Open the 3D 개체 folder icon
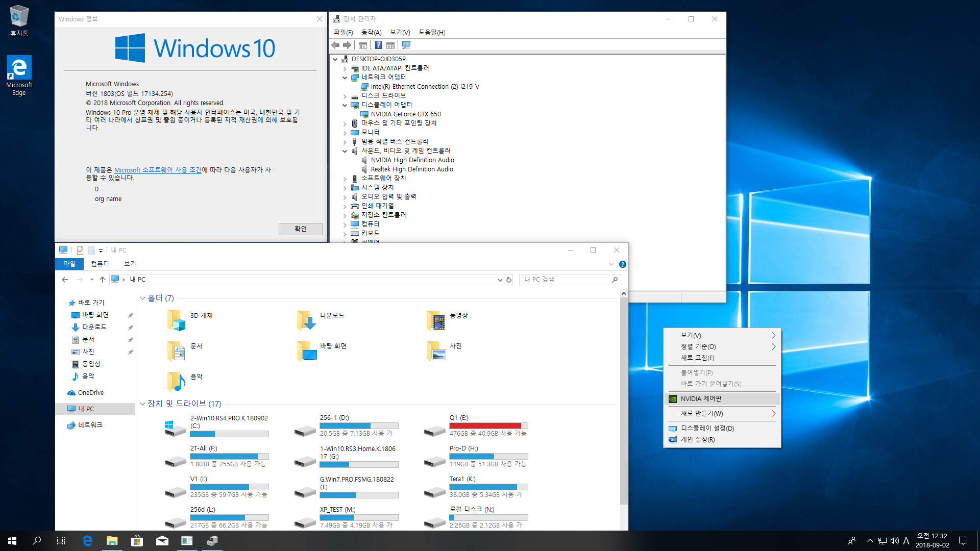This screenshot has height=551, width=980. (x=177, y=320)
